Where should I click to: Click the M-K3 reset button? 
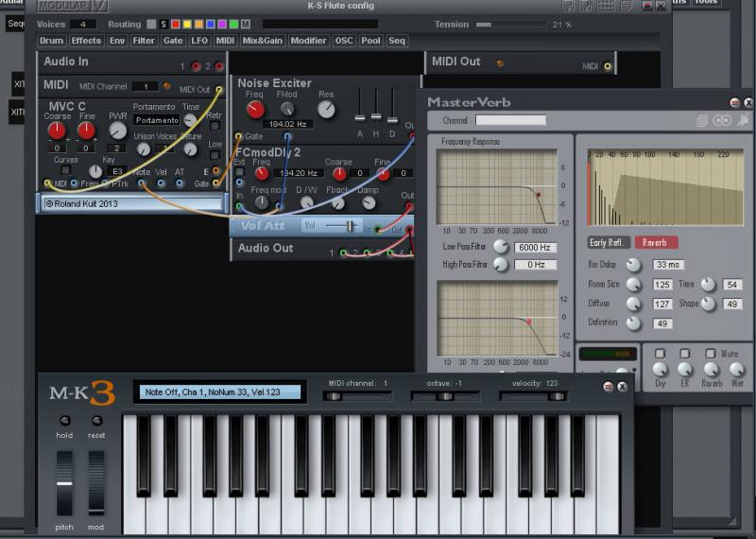[x=96, y=420]
